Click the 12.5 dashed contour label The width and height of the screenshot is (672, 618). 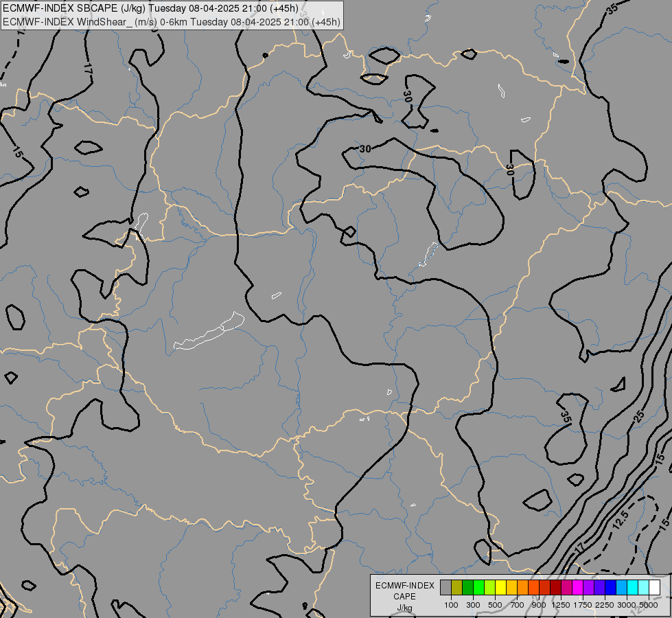[x=620, y=520]
